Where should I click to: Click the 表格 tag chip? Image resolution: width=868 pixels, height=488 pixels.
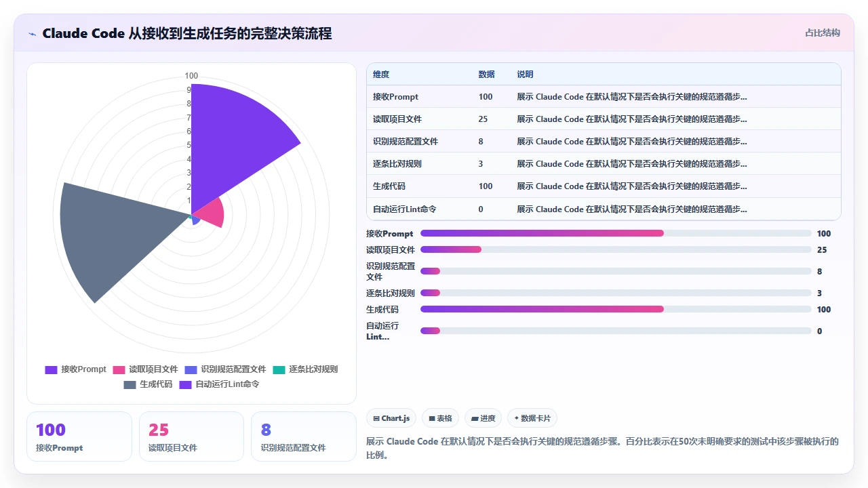pyautogui.click(x=440, y=418)
